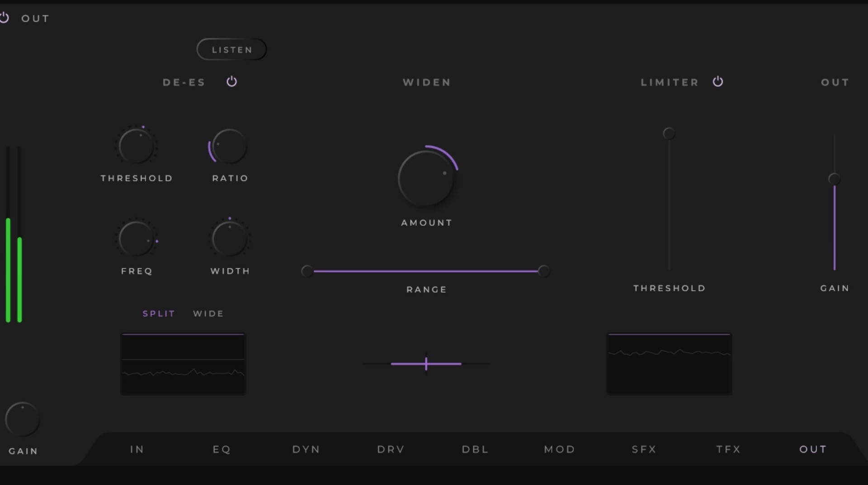868x485 pixels.
Task: Click the Out section power icon
Action: click(5, 18)
